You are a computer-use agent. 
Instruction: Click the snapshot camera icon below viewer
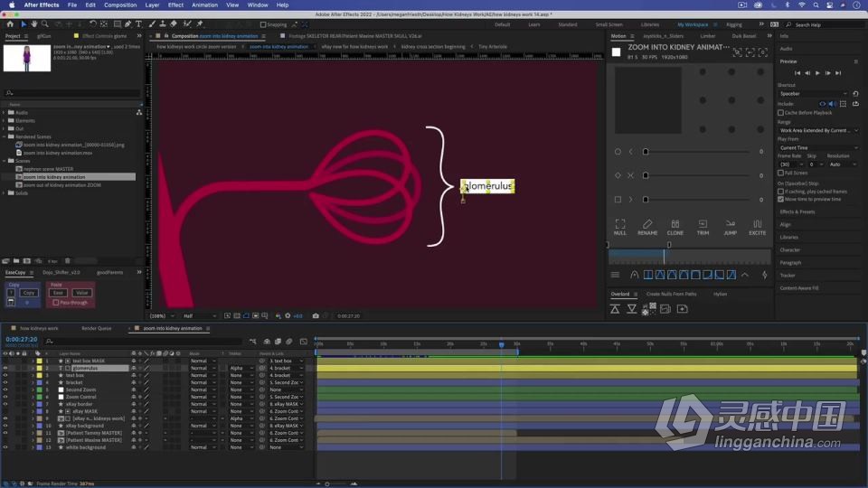coord(316,316)
